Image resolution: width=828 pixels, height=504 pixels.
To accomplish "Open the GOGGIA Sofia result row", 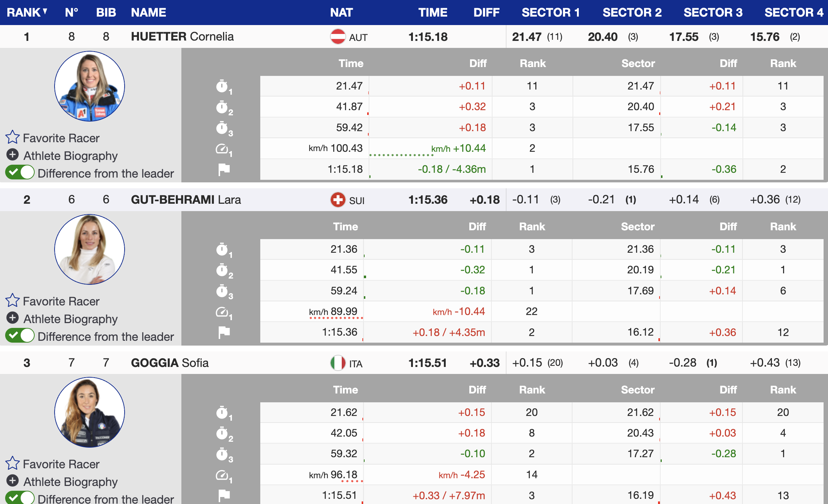I will tap(170, 363).
